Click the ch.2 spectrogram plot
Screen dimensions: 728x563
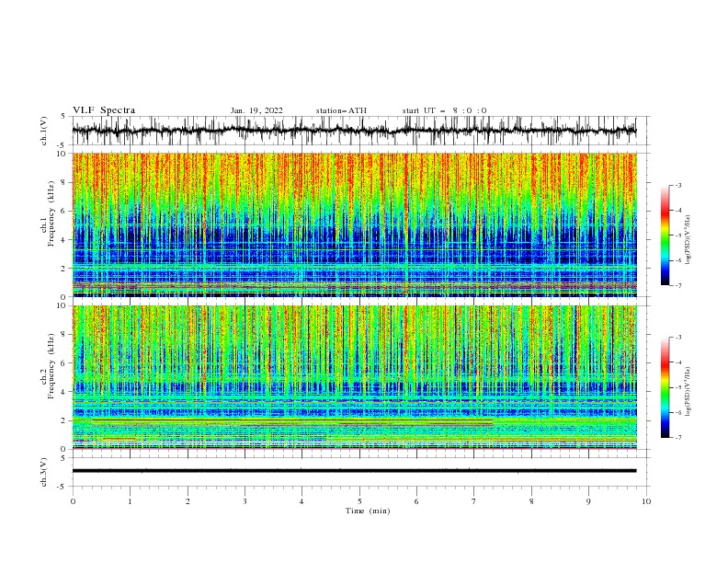click(x=354, y=377)
